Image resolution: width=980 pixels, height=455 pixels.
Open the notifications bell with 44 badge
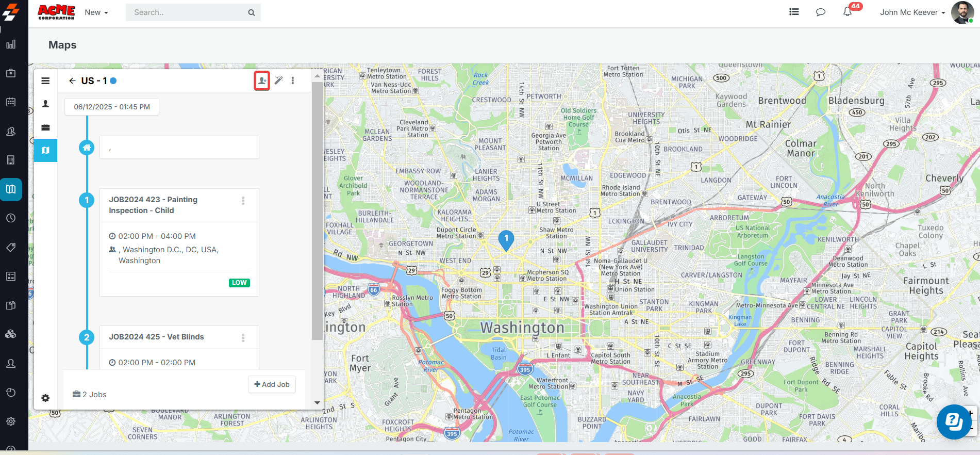click(848, 12)
